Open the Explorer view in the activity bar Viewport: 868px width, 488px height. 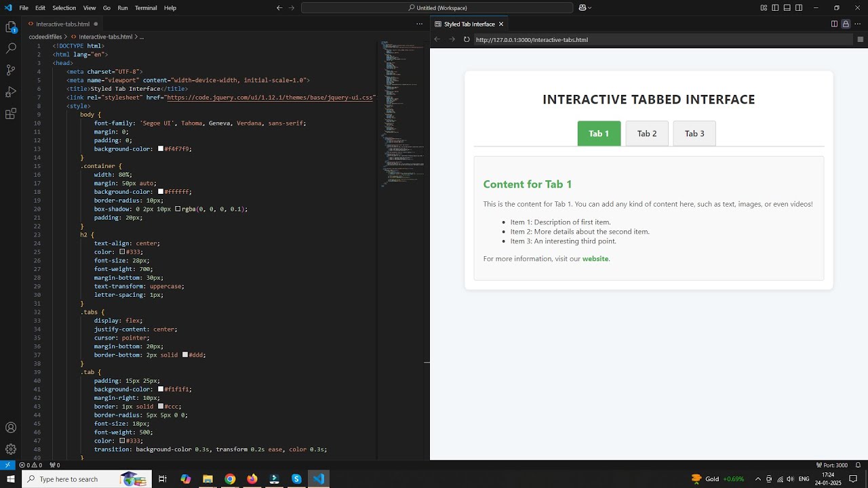pos(11,27)
